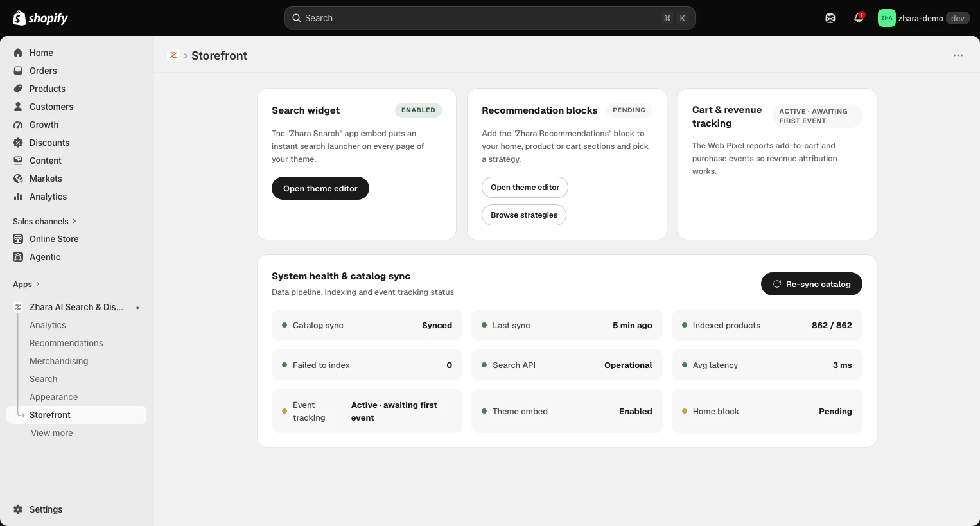This screenshot has height=526, width=980.
Task: Click the 'Avg latency' 3 ms value
Action: [843, 365]
